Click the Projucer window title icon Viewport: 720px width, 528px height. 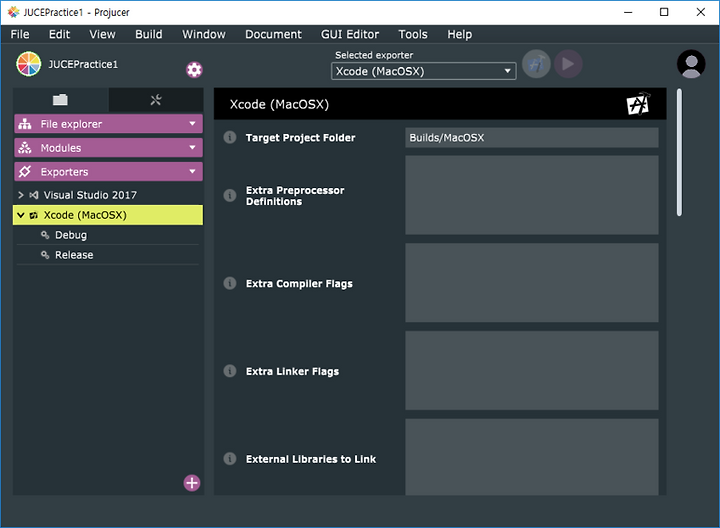tap(13, 12)
